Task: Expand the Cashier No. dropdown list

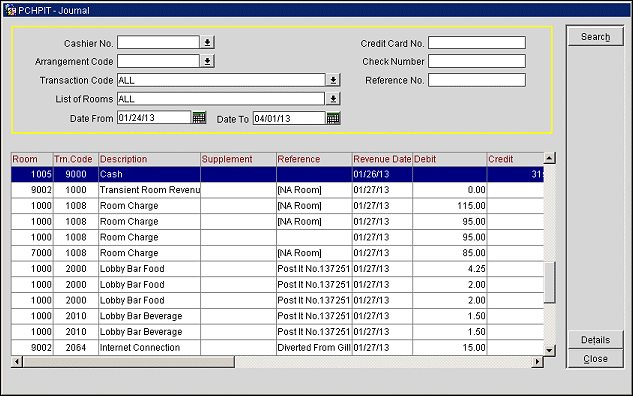Action: coord(208,42)
